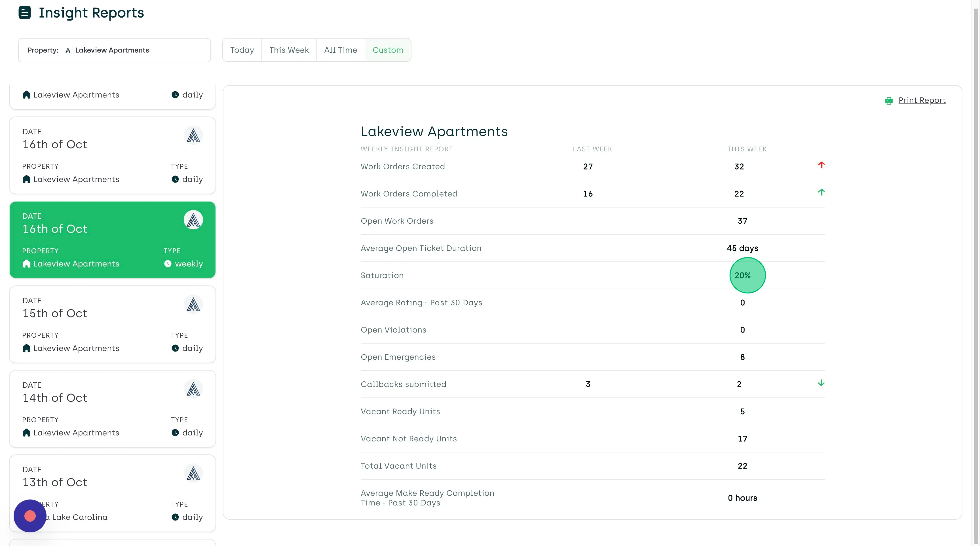Click the house icon on first 16th of Oct daily card

(x=26, y=179)
